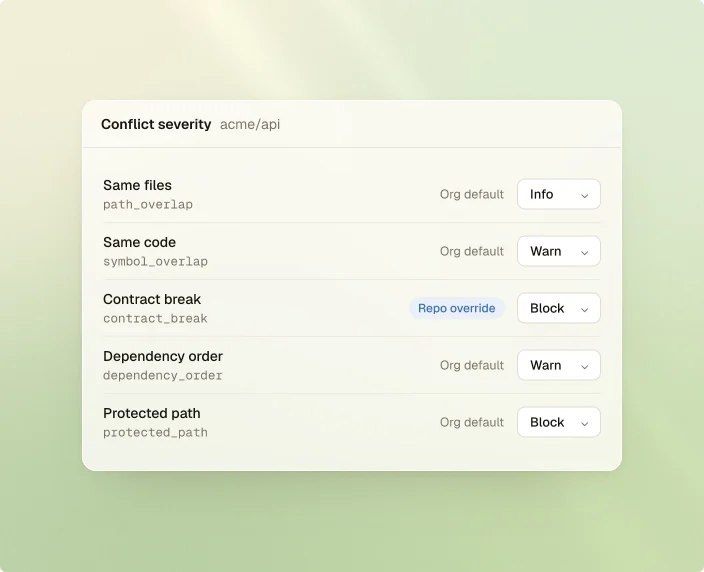Select the Dependency order rule label

[163, 356]
